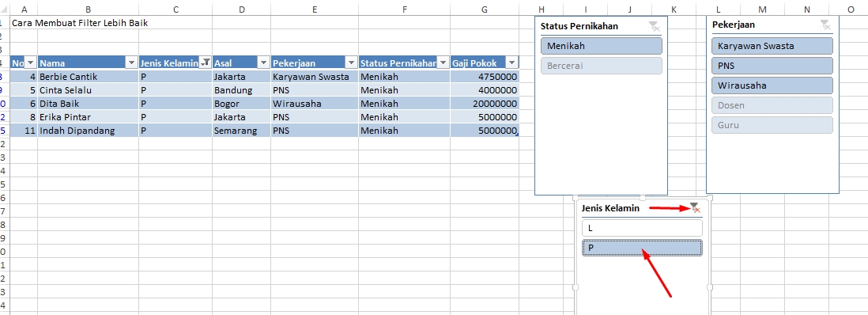Toggle Dosen in Pekerjaan slicer
868x315 pixels.
pos(772,105)
